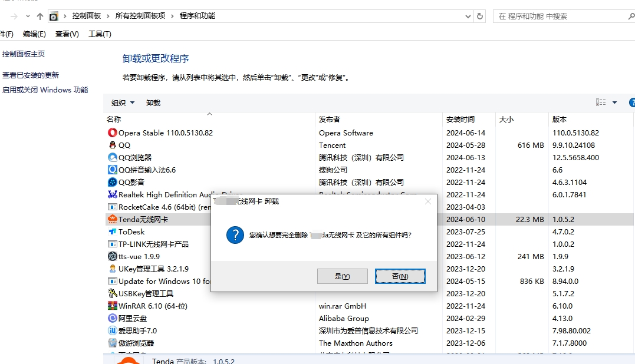Expand breadcrumb arrow after 所有控制面板项

[x=172, y=16]
